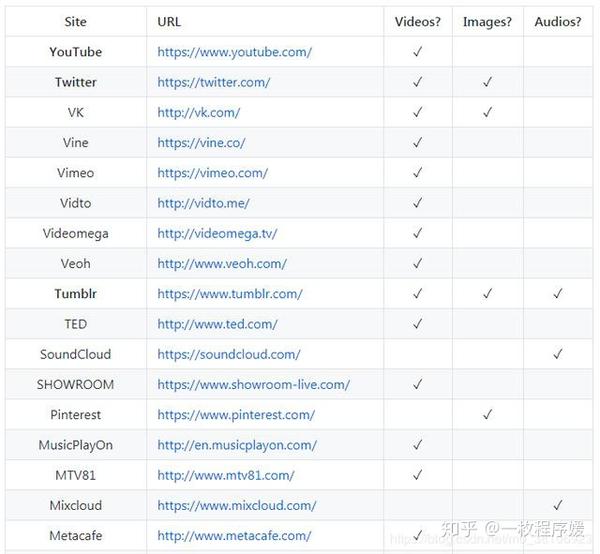The width and height of the screenshot is (600, 554).
Task: Open the veoh.com link
Action: pyautogui.click(x=222, y=264)
